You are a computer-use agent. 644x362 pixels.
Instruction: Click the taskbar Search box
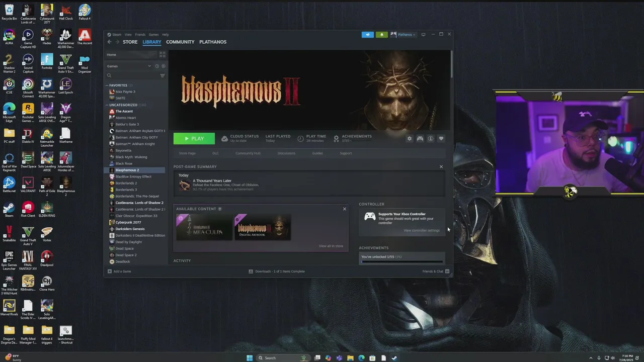tap(283, 358)
